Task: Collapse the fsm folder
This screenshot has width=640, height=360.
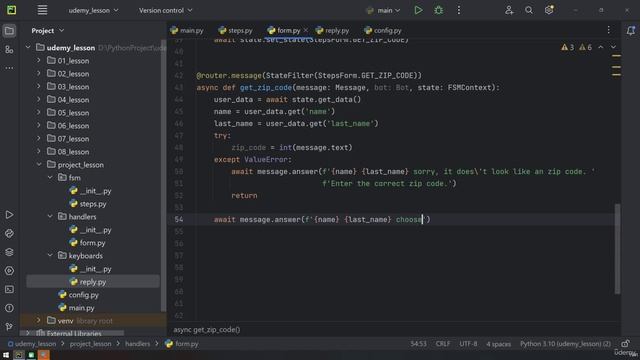Action: pos(50,178)
